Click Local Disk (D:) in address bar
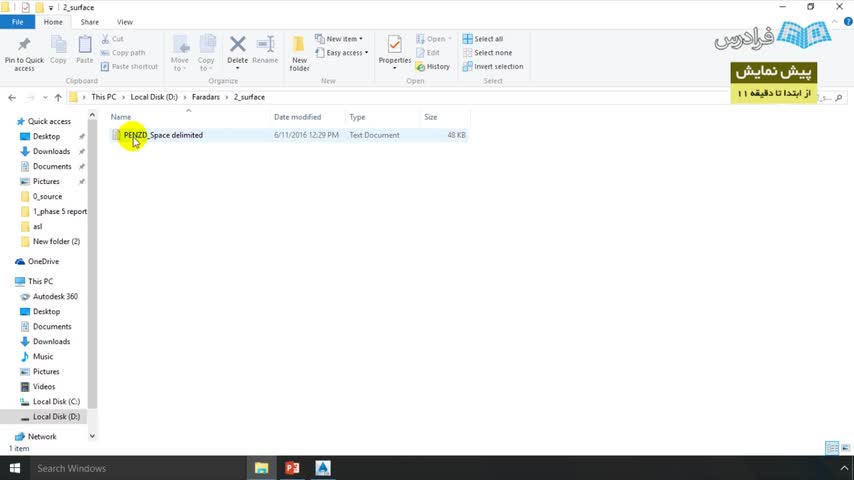Viewport: 854px width, 480px height. point(154,97)
